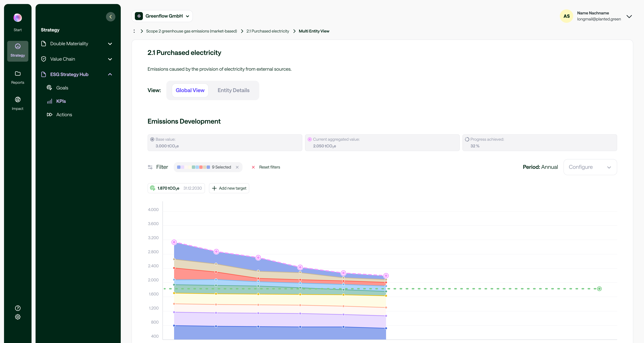Click the plus icon in Add new target
This screenshot has height=343, width=644.
tap(214, 188)
